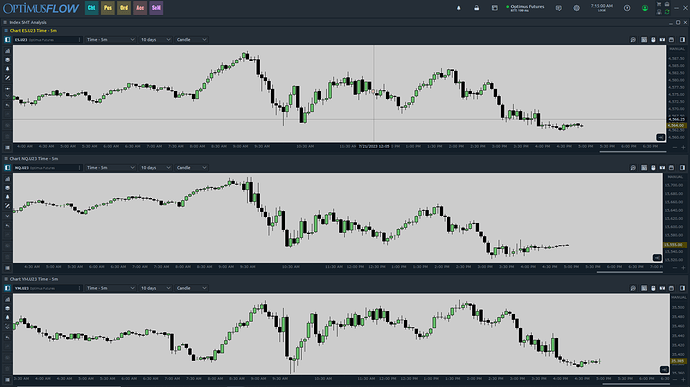The width and height of the screenshot is (690, 387).
Task: Click the data table icon in ES chart toolbar
Action: pos(644,40)
